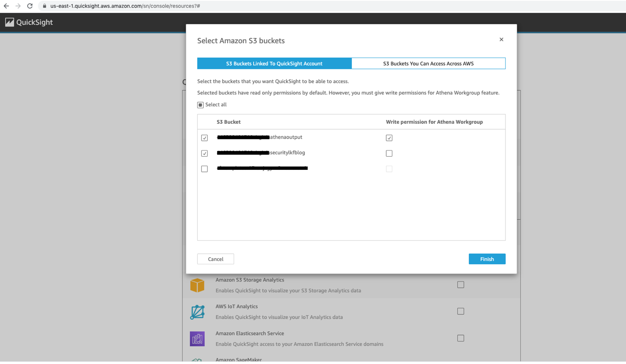Disable Athena write permission for athenaoutput
Image resolution: width=626 pixels, height=364 pixels.
click(x=389, y=138)
